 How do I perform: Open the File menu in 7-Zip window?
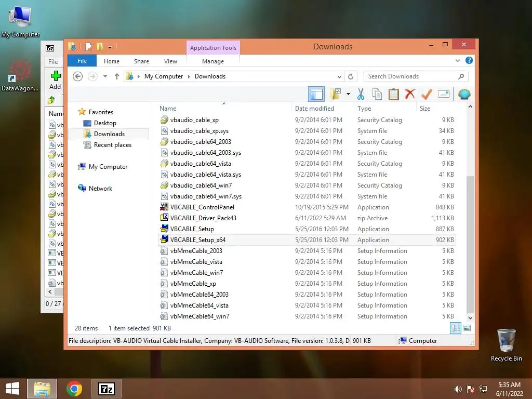(x=53, y=61)
